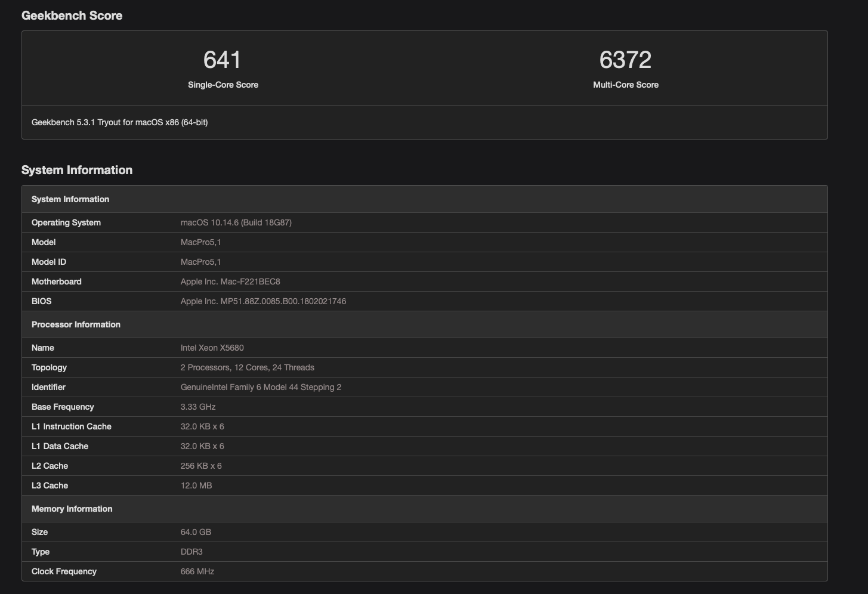Select the 12.0 MB L3 cache value
The height and width of the screenshot is (594, 868).
pyautogui.click(x=196, y=485)
